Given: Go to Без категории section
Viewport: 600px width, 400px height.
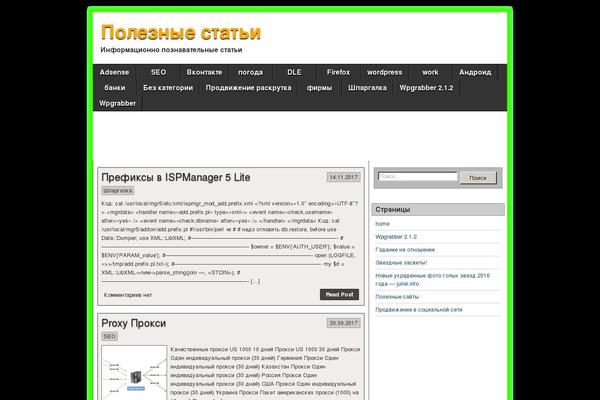Looking at the screenshot, I should coord(168,88).
